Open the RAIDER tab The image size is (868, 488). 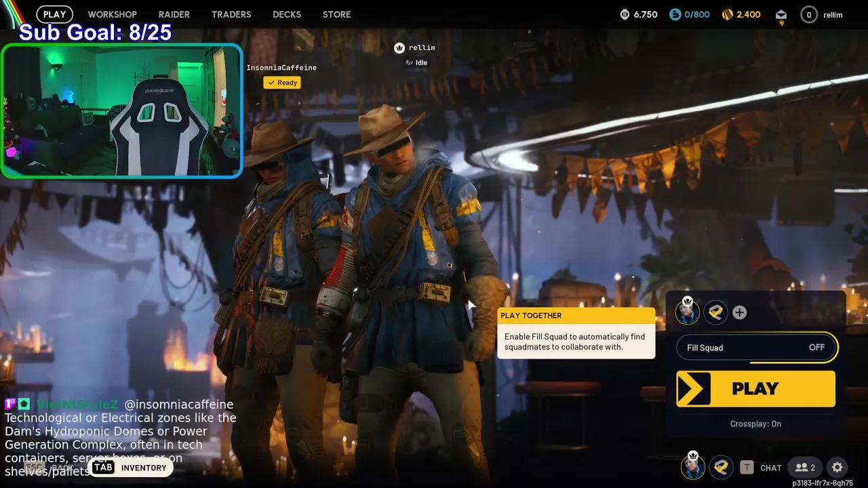pyautogui.click(x=174, y=14)
